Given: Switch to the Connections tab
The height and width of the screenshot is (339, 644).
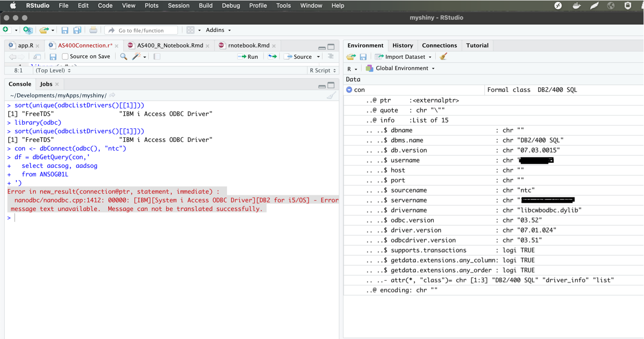Looking at the screenshot, I should click(439, 45).
